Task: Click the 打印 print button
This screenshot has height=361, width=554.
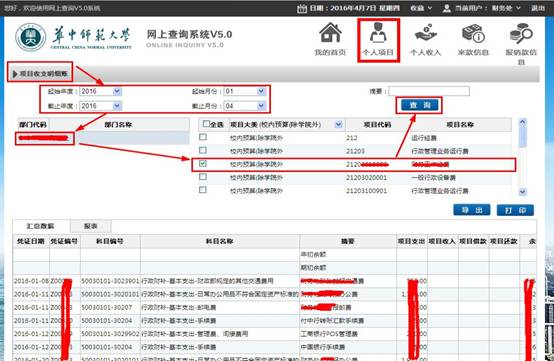Action: click(515, 210)
